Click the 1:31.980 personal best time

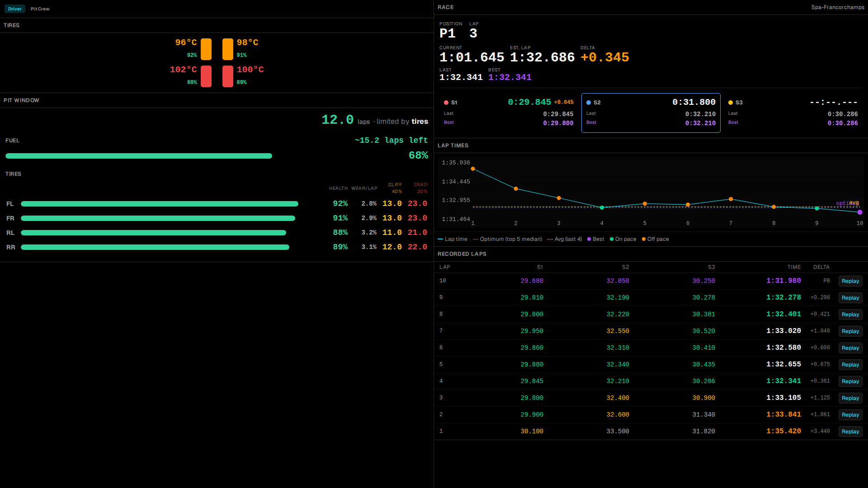tap(783, 281)
